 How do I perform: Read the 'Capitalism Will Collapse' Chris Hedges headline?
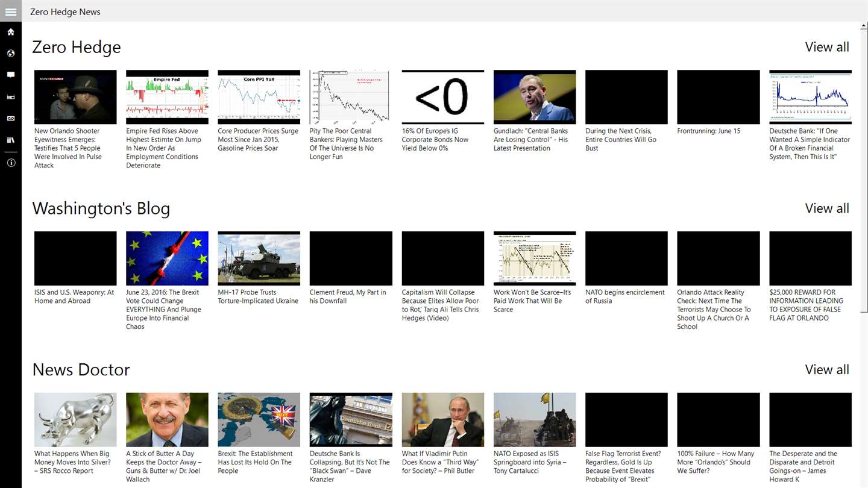click(x=441, y=305)
